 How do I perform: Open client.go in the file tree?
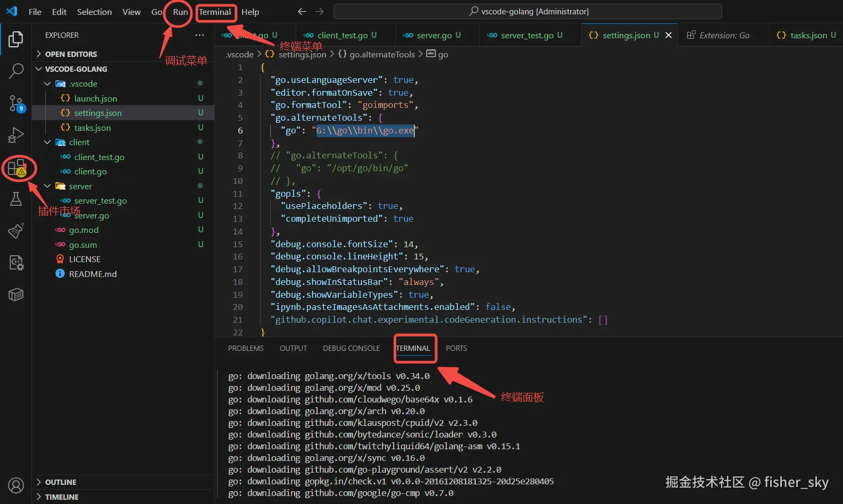(x=123, y=171)
